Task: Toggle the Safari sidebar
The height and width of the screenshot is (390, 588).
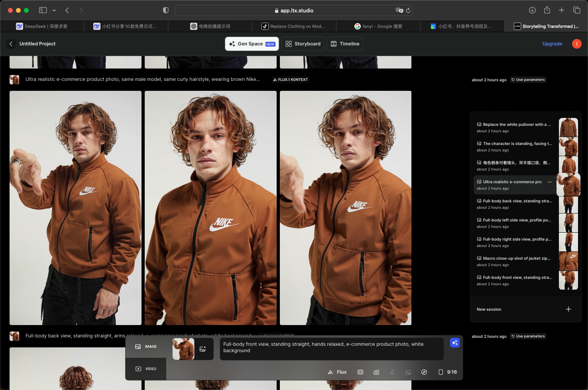Action: (43, 10)
